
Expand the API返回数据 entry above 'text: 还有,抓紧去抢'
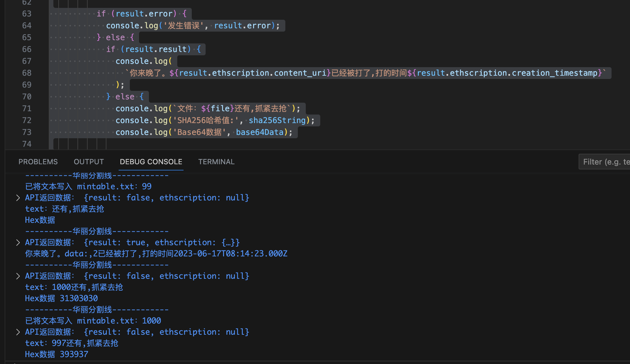pos(18,198)
